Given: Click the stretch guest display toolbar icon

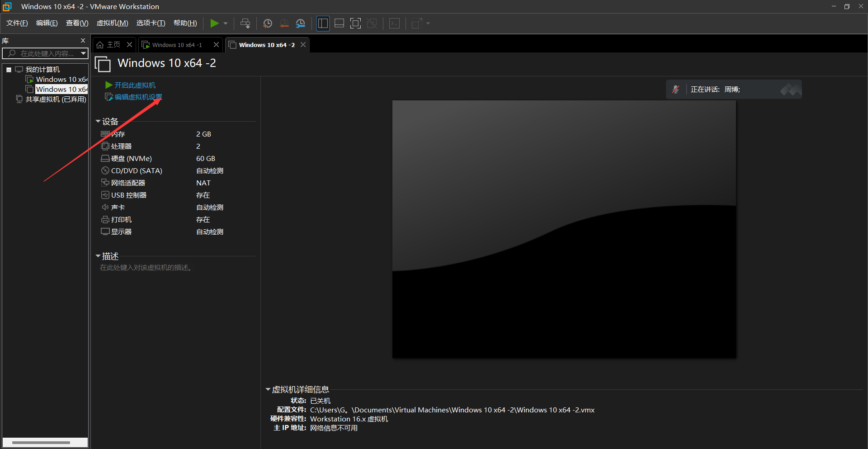Looking at the screenshot, I should 417,24.
